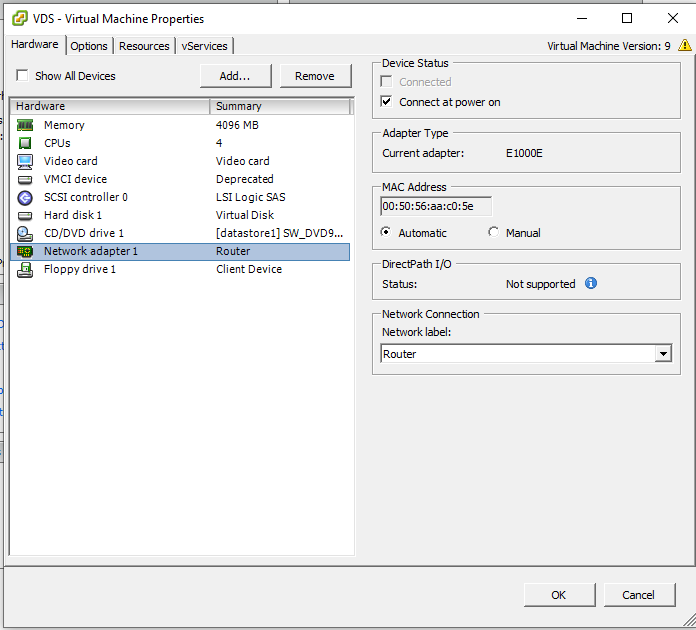Select the VMCI device row label
Viewport: 696px width, 630px height.
coord(75,179)
